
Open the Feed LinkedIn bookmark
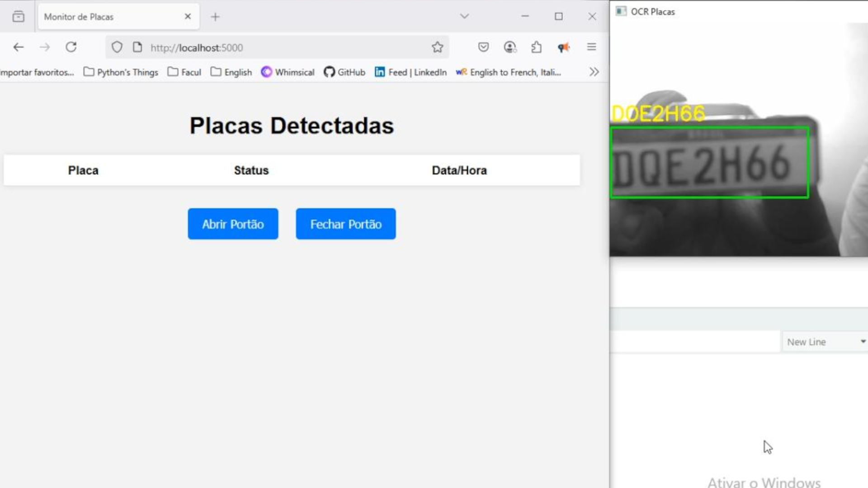(411, 72)
